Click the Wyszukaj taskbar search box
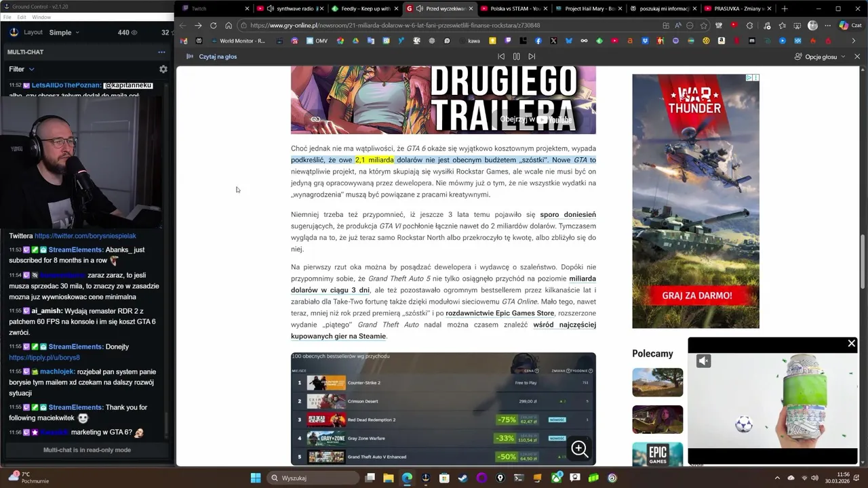Screen dimensions: 868x488 point(313,478)
